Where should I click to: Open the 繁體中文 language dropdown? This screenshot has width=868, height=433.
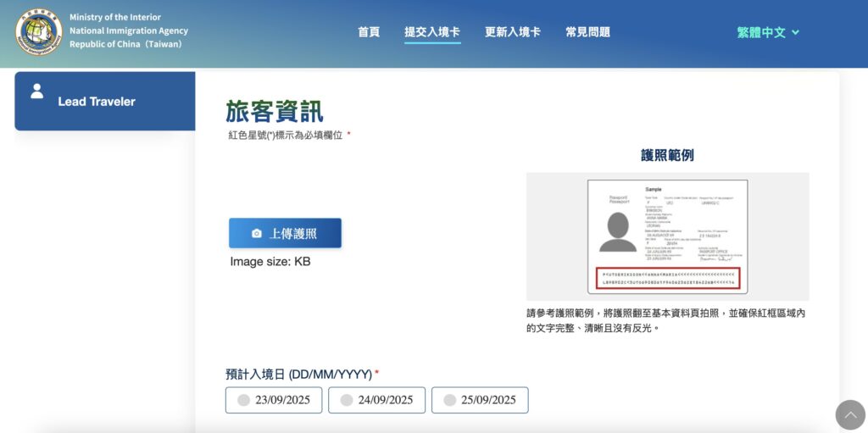click(761, 32)
